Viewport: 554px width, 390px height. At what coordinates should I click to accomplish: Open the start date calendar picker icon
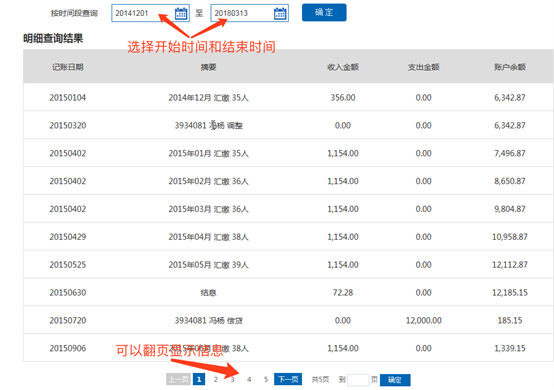(181, 13)
